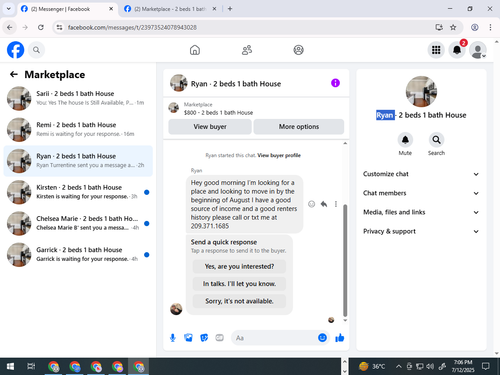Expand Customize chat section

421,174
